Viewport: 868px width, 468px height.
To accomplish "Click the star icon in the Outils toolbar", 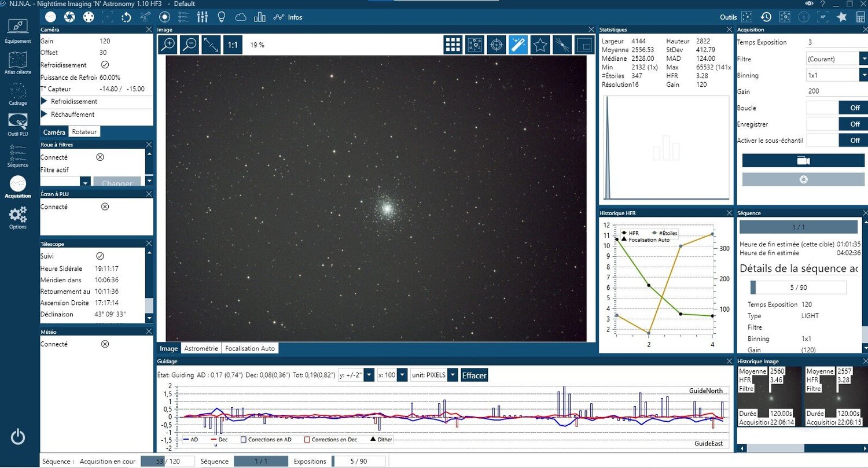I will tap(842, 17).
